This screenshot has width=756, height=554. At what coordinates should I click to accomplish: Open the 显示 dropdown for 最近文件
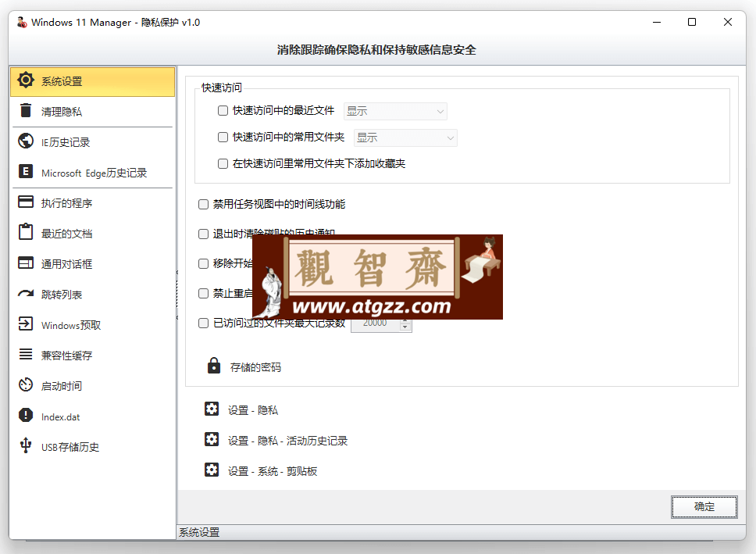[x=395, y=111]
